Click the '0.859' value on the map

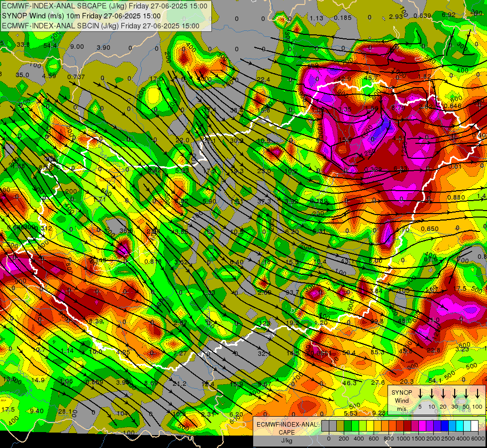pyautogui.click(x=95, y=382)
